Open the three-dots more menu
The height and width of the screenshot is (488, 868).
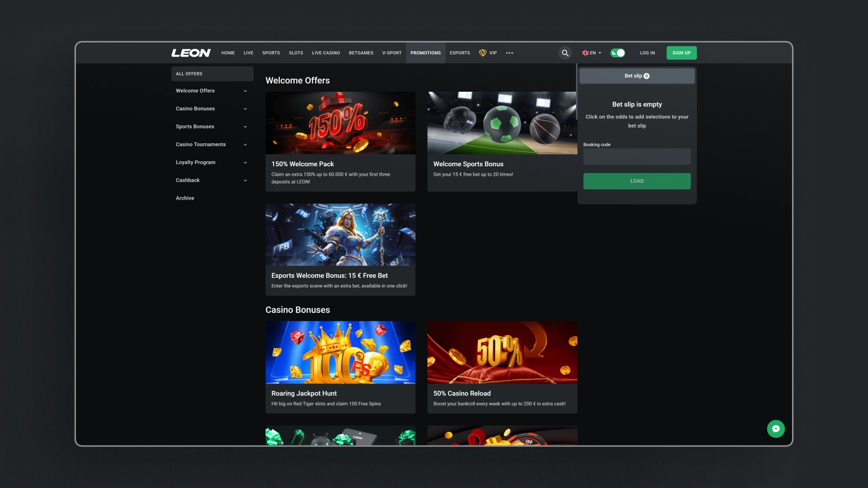pyautogui.click(x=509, y=53)
